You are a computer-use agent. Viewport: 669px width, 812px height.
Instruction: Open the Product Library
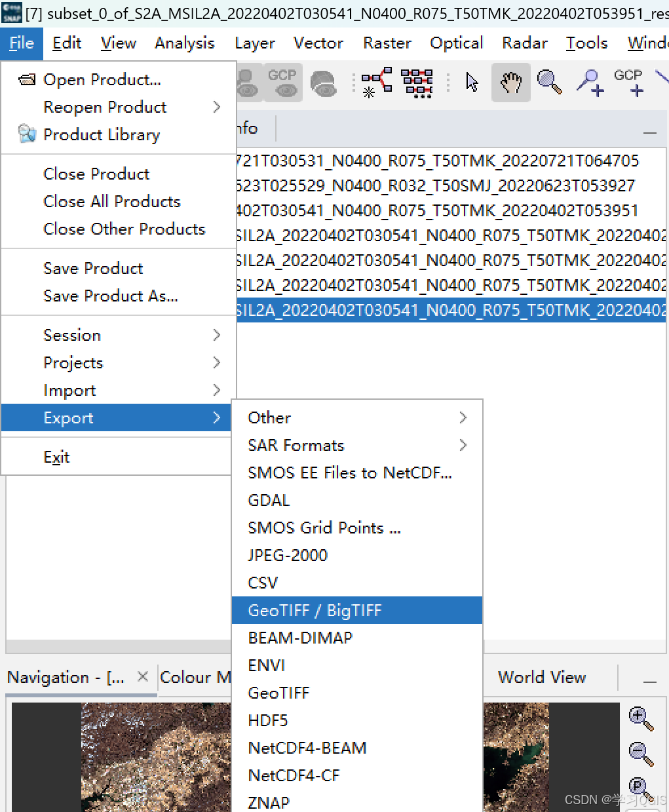pos(117,134)
